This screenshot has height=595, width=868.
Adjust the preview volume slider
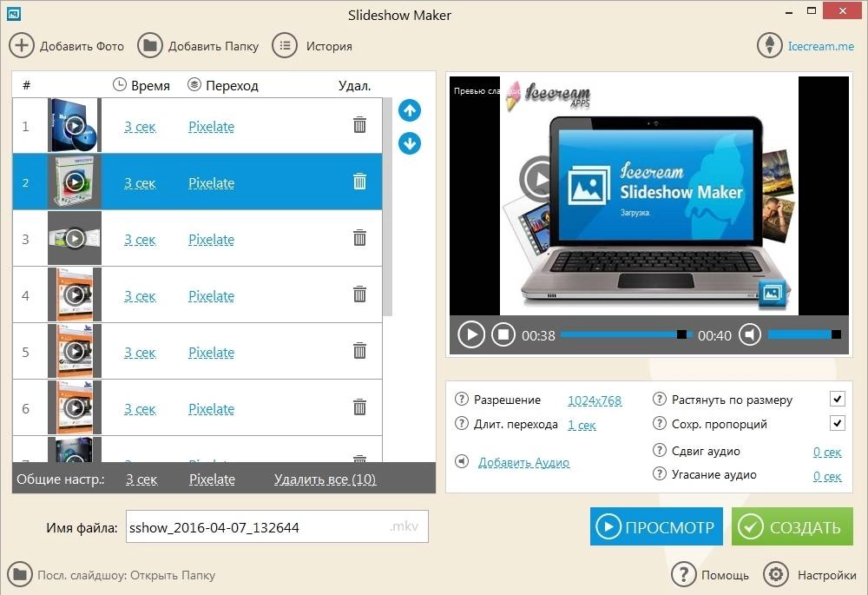tap(805, 334)
